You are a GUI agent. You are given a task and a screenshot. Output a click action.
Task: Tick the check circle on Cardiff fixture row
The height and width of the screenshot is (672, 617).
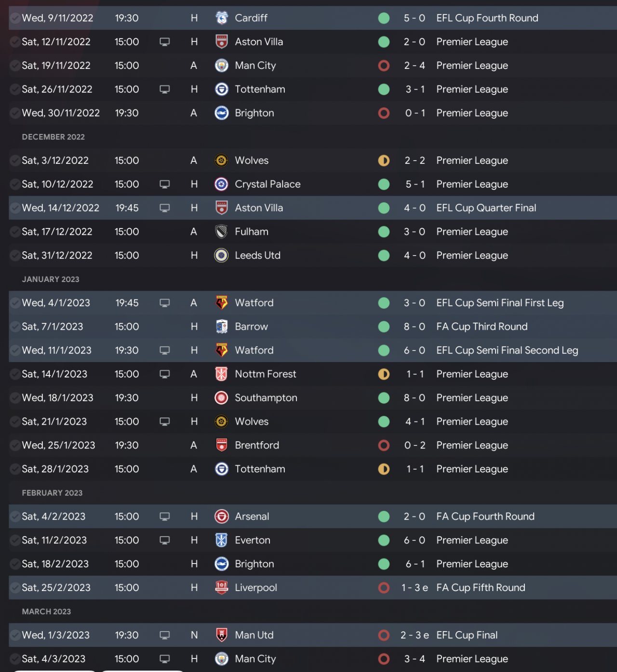(15, 18)
